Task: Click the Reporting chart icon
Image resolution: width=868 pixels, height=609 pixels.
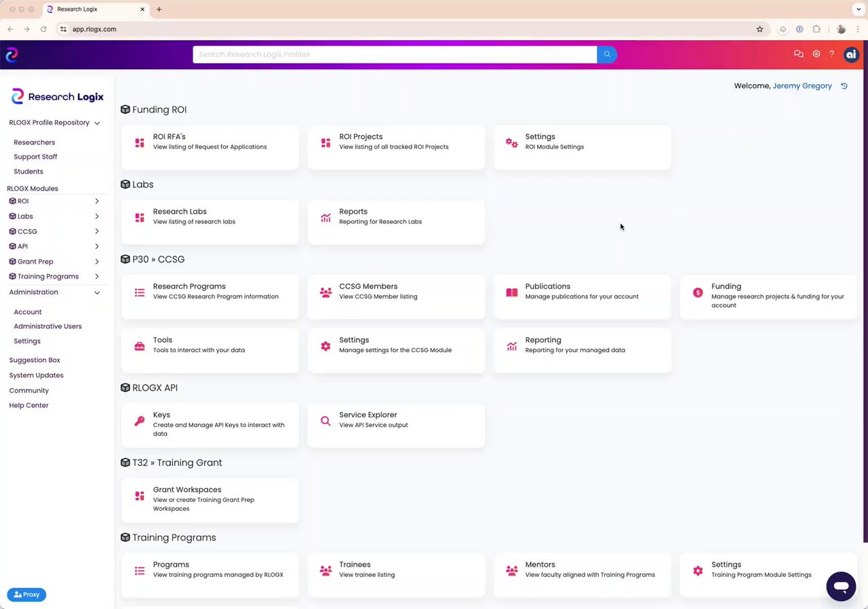Action: [x=512, y=347]
